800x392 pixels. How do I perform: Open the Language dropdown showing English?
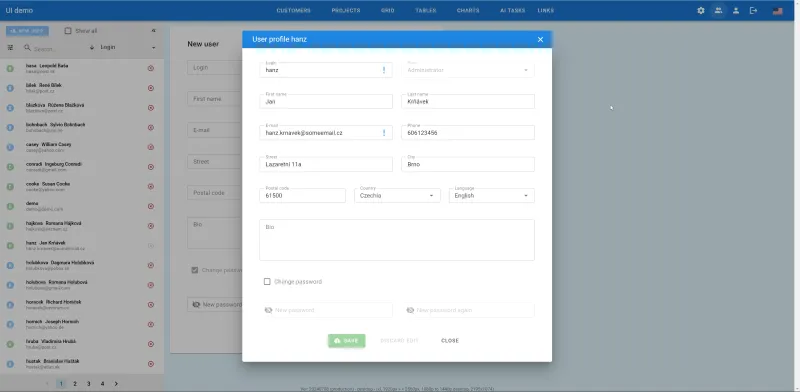pyautogui.click(x=492, y=195)
